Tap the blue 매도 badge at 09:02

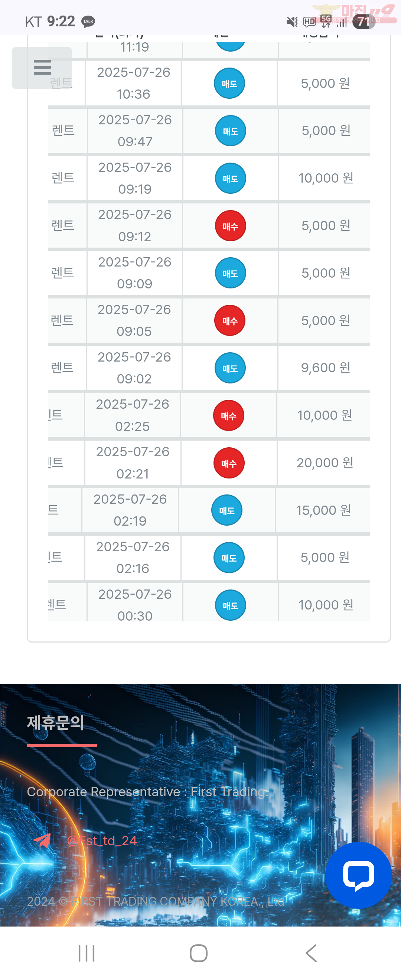(x=230, y=368)
